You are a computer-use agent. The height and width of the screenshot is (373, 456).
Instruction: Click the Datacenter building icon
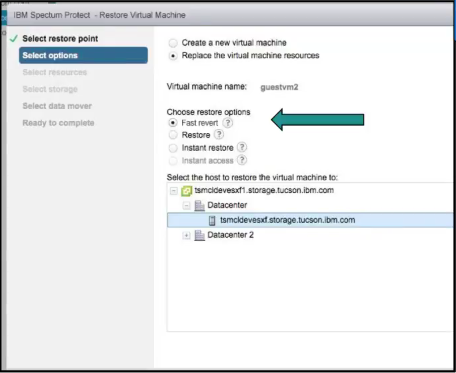tap(199, 205)
